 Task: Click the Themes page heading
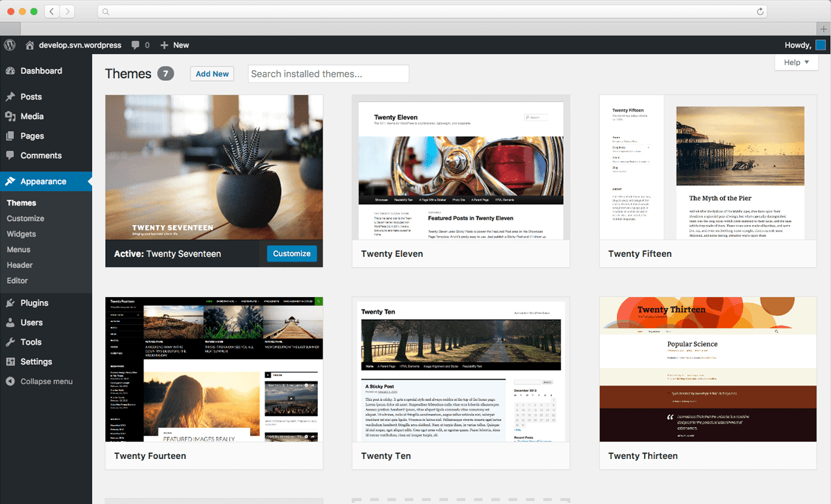click(128, 74)
